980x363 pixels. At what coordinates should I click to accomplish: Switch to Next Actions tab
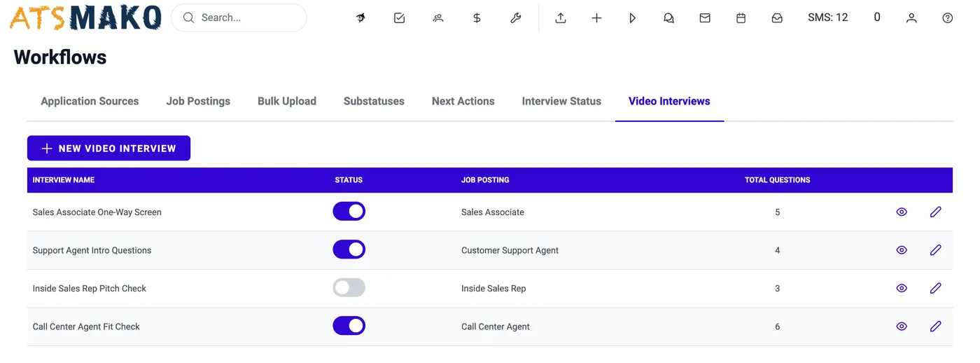click(463, 101)
